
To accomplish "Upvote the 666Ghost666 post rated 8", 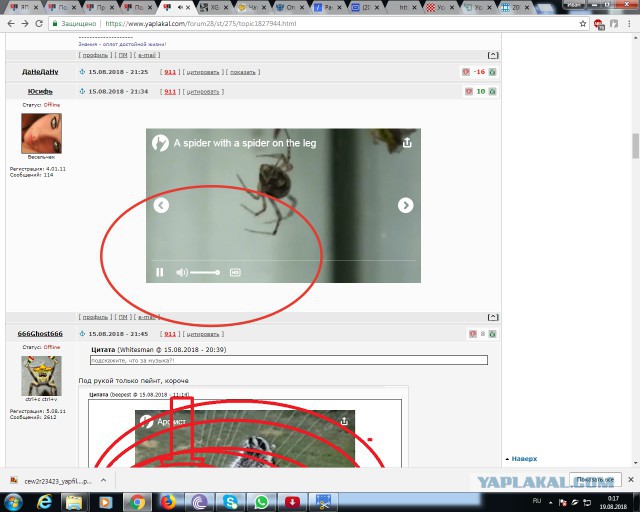I will pos(492,334).
